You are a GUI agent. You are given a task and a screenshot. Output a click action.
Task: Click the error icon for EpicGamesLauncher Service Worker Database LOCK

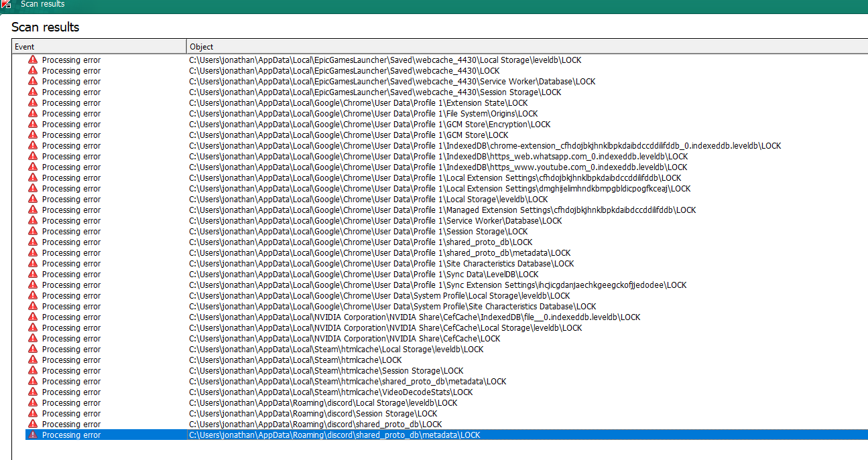pos(33,81)
